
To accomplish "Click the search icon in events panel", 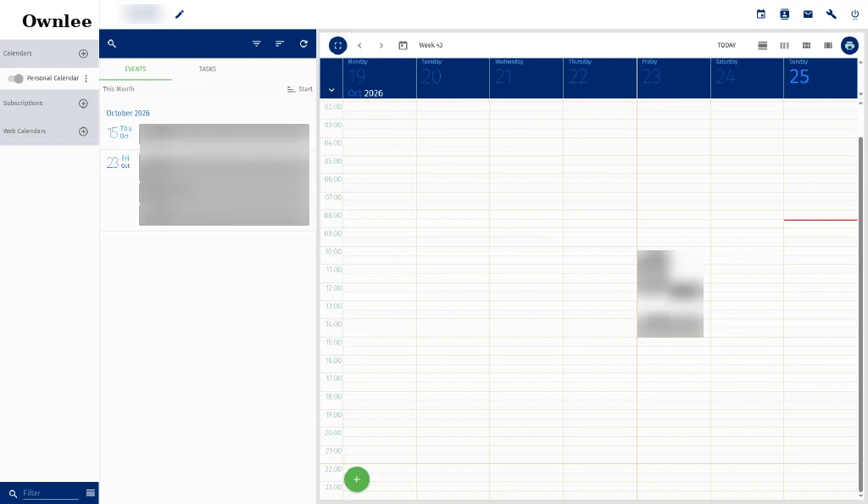I will pos(112,44).
